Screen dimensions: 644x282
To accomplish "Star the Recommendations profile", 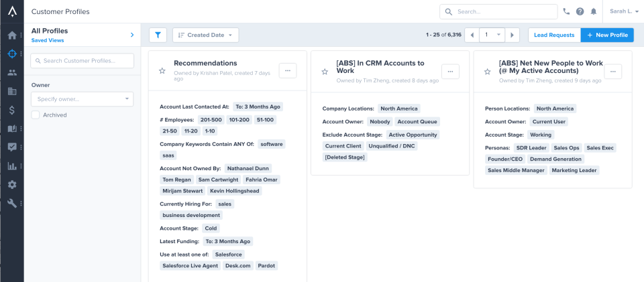I will (162, 71).
